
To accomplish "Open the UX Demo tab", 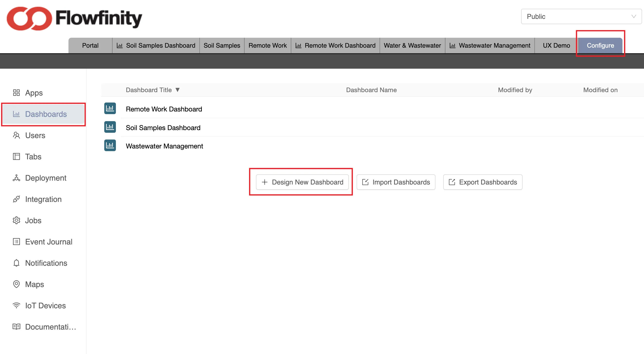I will click(556, 45).
